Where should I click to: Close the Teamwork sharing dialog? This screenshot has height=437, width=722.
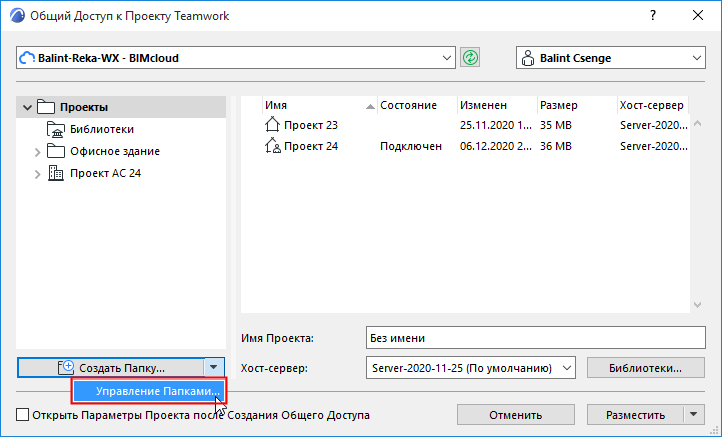coord(698,15)
